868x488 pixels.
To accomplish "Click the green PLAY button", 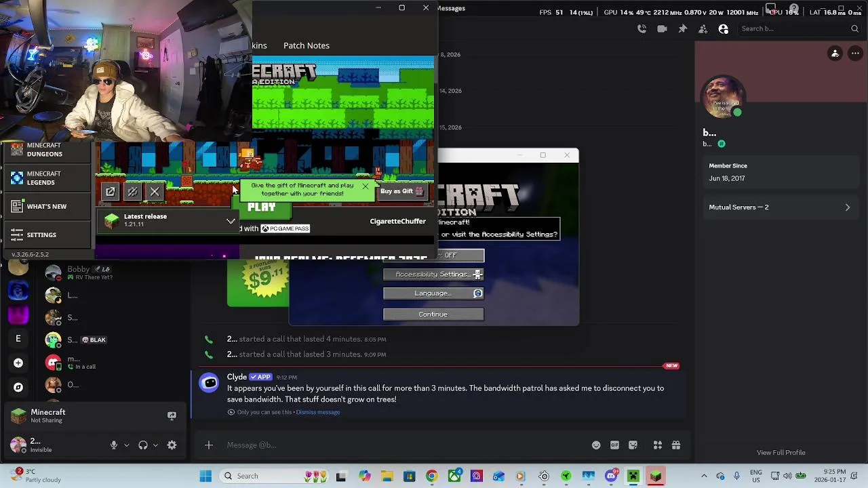I will (x=263, y=208).
